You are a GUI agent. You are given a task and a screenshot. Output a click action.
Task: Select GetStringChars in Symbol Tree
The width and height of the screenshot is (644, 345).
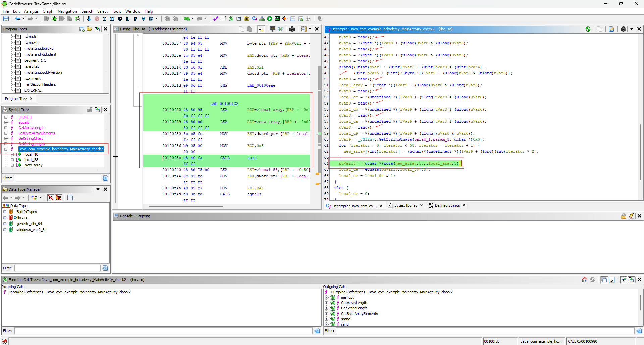pos(31,138)
